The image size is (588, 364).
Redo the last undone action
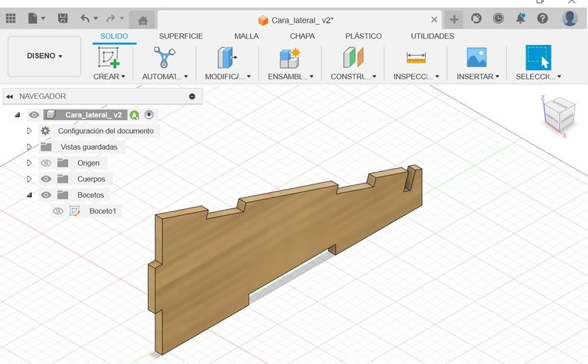[x=111, y=19]
